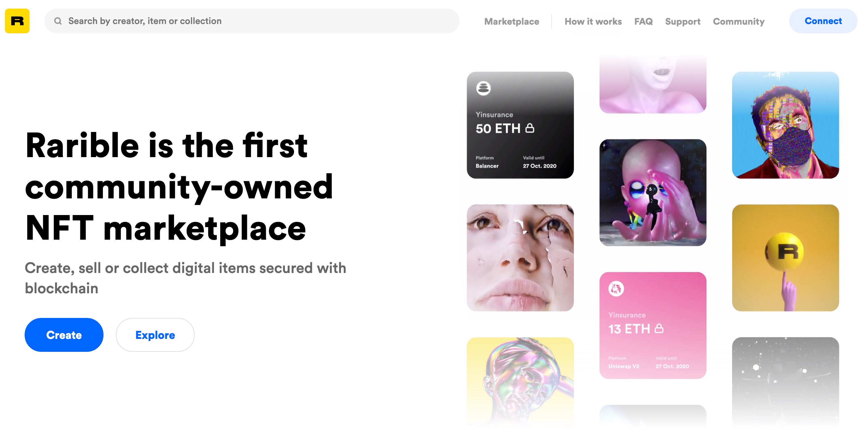Click the search magnifier icon
Screen dimensions: 868x435
[x=58, y=21]
